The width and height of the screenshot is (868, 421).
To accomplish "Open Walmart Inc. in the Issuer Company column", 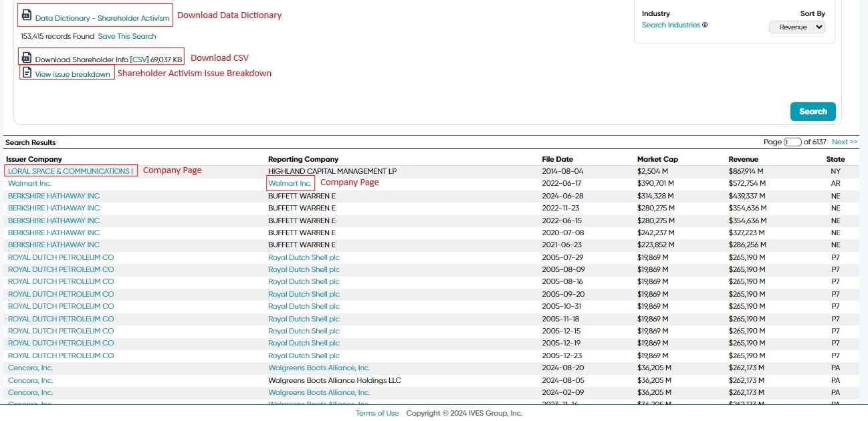I will [29, 183].
